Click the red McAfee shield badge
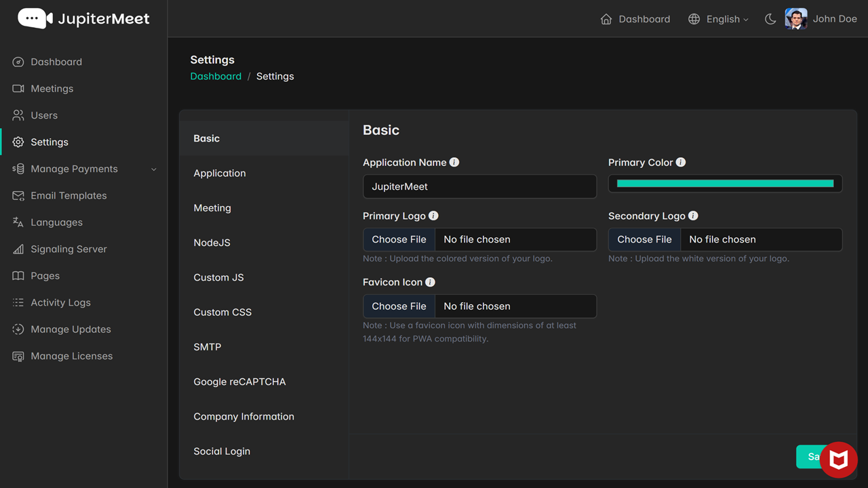Viewport: 868px width, 488px height. coord(839,460)
